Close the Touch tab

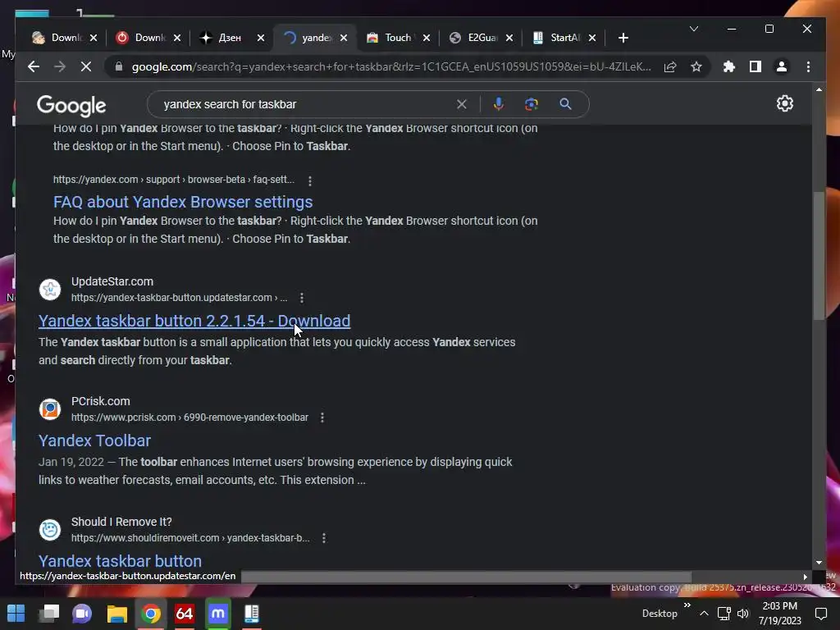427,38
